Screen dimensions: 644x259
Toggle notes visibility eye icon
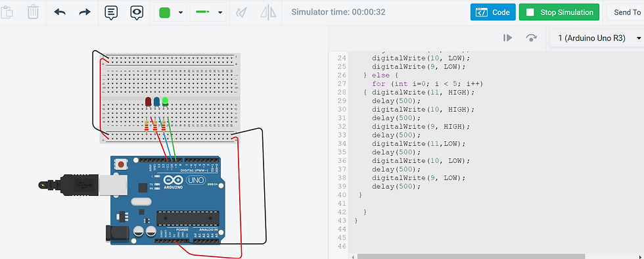(137, 12)
